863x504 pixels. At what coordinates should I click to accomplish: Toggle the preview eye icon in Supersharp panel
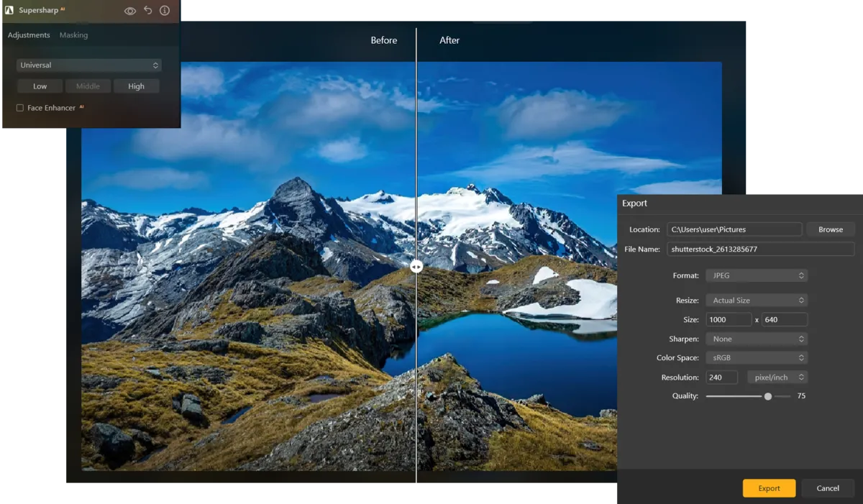pos(130,10)
